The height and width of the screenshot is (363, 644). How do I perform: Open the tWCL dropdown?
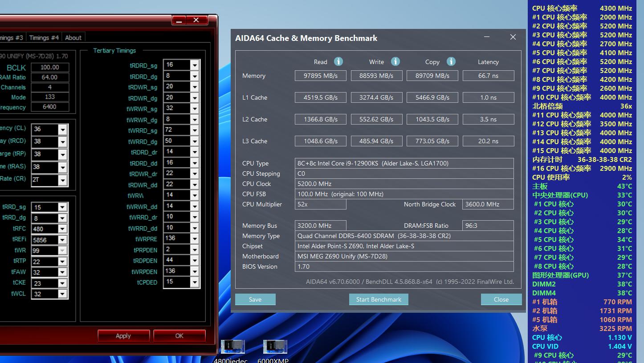coord(62,294)
